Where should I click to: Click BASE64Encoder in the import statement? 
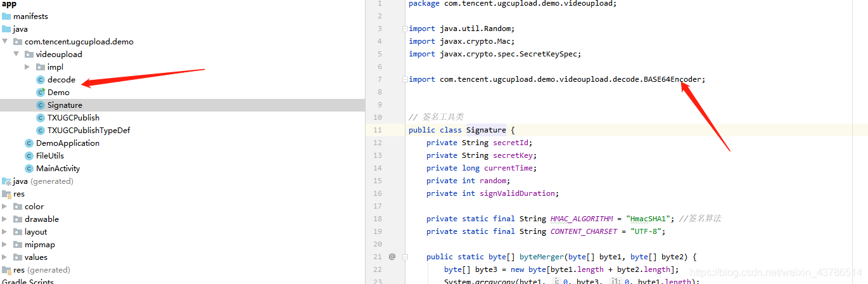(x=672, y=79)
